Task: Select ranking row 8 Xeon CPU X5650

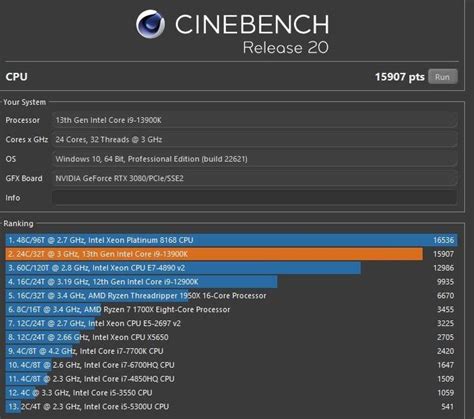Action: 231,337
